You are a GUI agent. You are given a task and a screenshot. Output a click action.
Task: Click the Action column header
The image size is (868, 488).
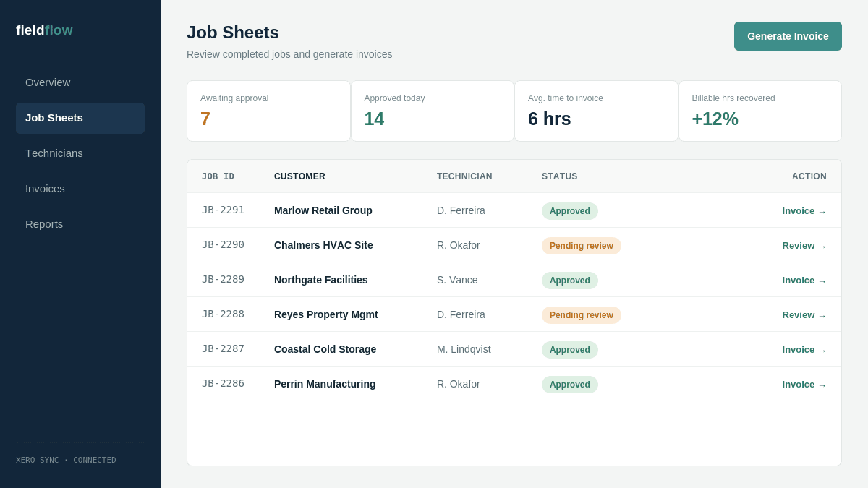pos(809,176)
